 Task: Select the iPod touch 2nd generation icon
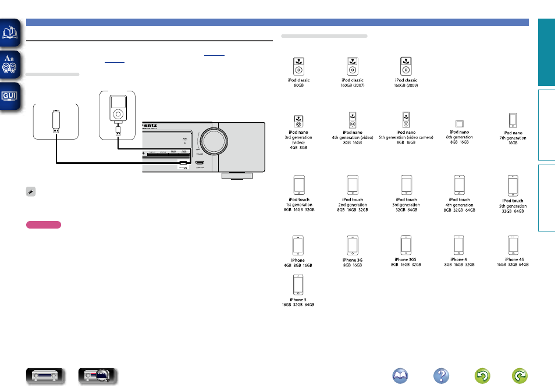(x=353, y=185)
